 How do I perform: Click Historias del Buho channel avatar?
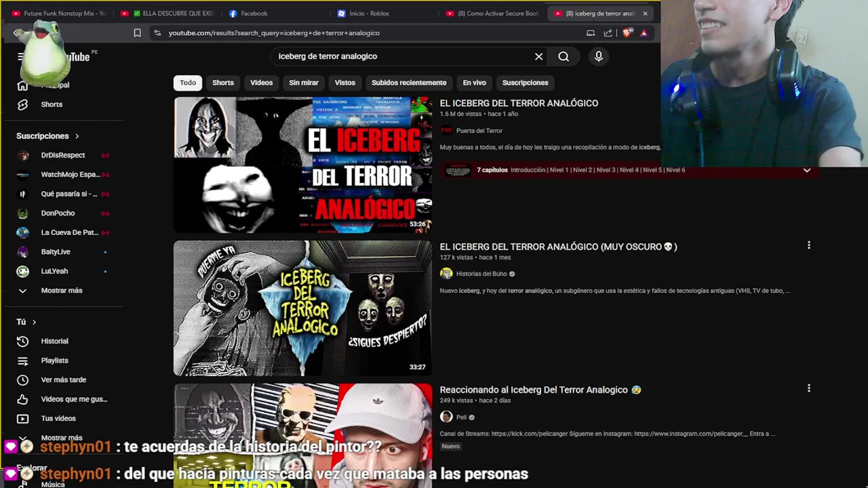tap(446, 274)
